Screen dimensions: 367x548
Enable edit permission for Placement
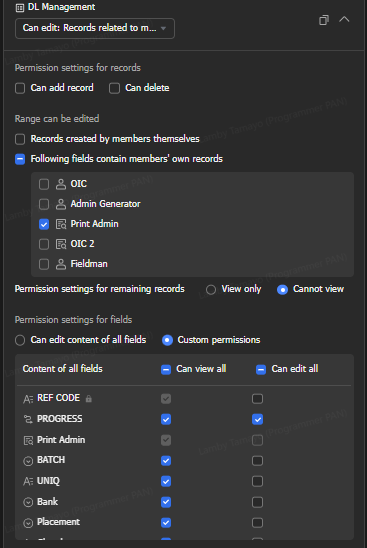point(258,523)
